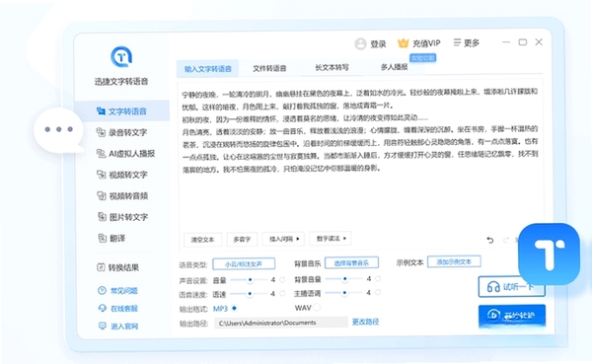Open the 翻译 tool
The width and height of the screenshot is (592, 364).
click(x=111, y=239)
